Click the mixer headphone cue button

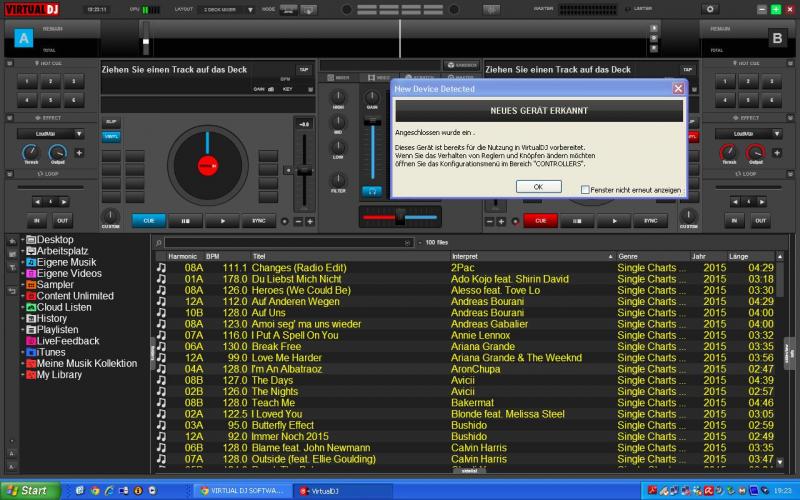372,190
